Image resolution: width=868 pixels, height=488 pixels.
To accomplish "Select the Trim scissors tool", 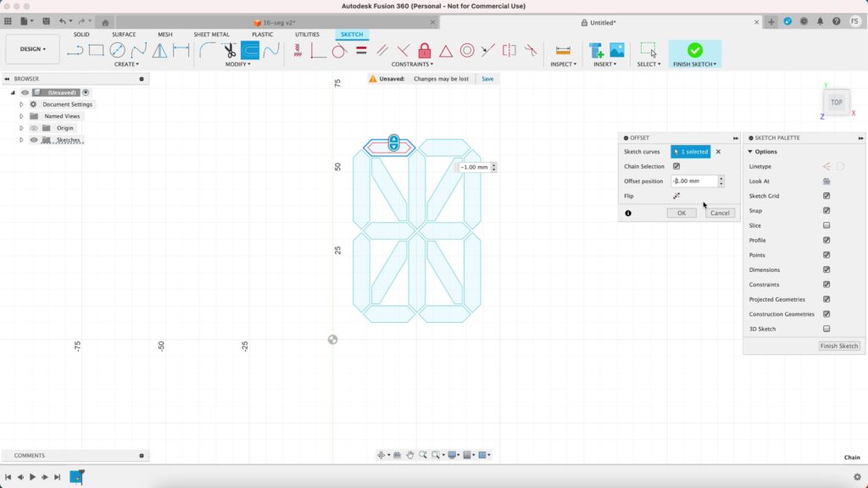I will pos(229,51).
